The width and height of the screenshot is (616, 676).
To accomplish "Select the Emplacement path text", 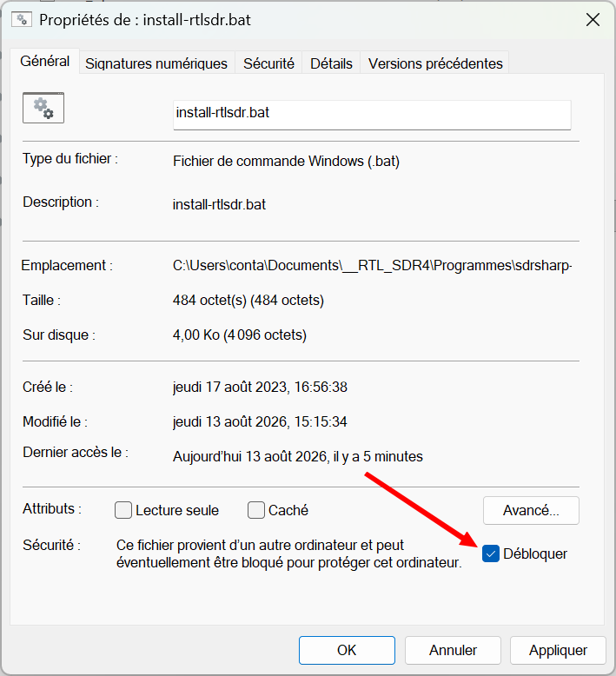I will (x=373, y=265).
